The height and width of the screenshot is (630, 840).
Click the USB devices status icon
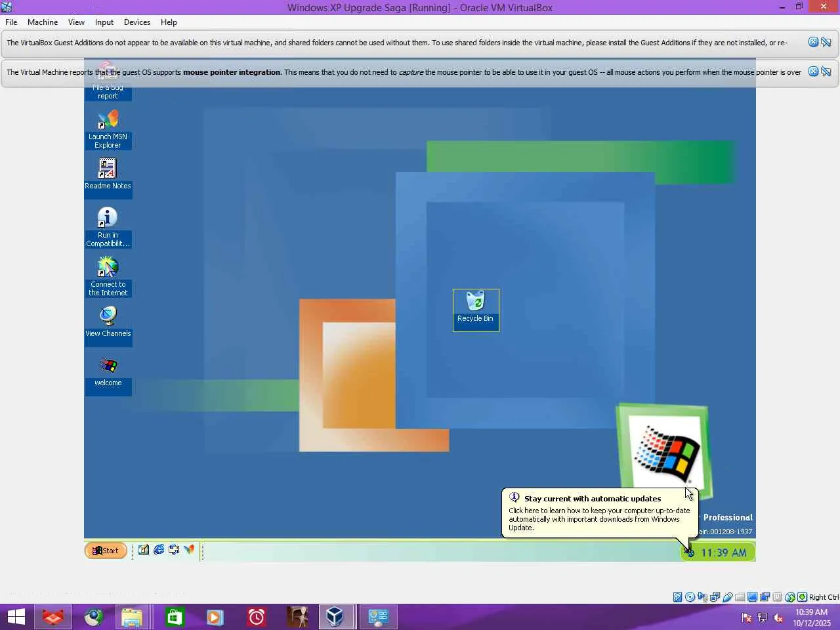tap(728, 597)
